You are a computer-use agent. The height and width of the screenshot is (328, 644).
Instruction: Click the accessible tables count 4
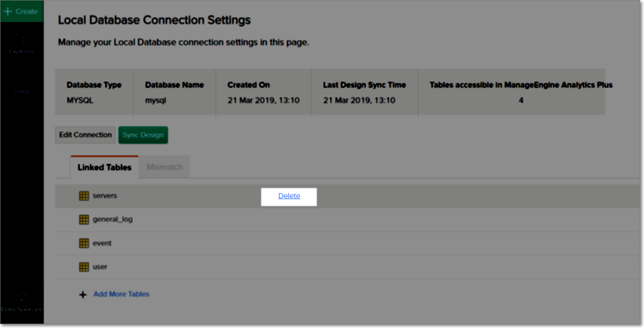(x=521, y=101)
